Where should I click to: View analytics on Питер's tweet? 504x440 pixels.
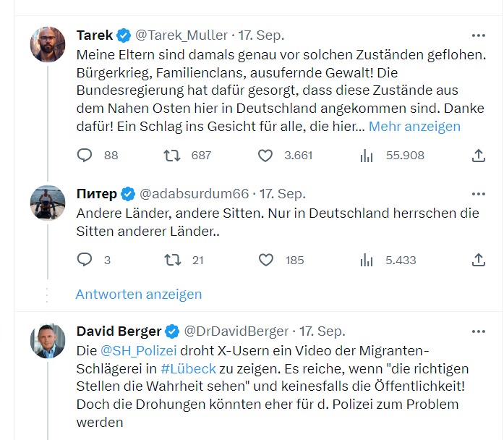[367, 260]
